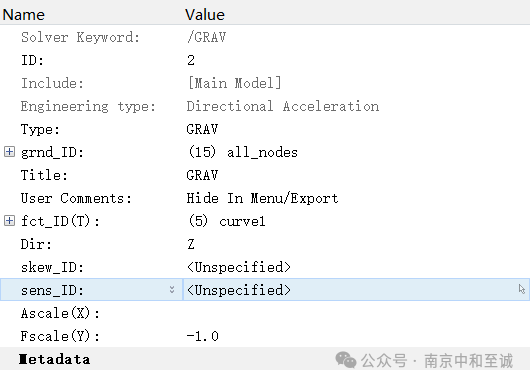Expand the grnd_ID plus icon

point(9,152)
